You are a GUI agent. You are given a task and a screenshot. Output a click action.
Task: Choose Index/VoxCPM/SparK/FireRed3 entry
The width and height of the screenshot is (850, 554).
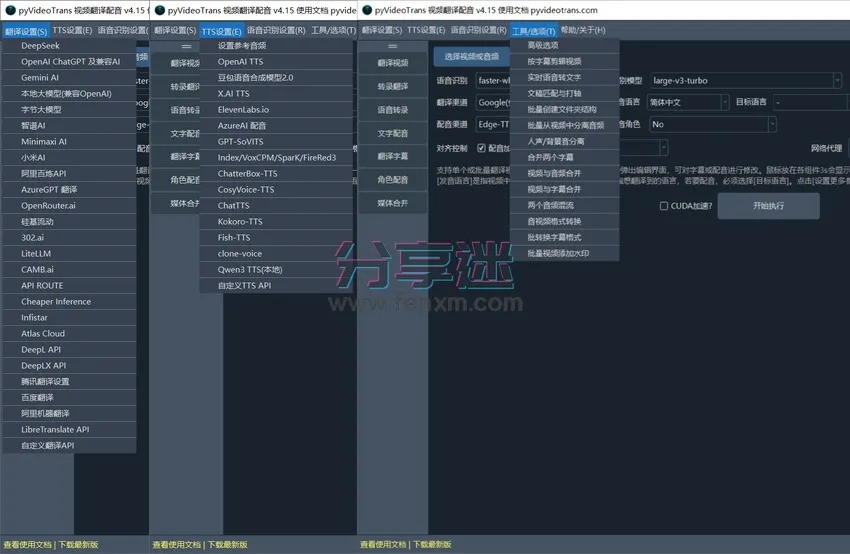pyautogui.click(x=276, y=158)
